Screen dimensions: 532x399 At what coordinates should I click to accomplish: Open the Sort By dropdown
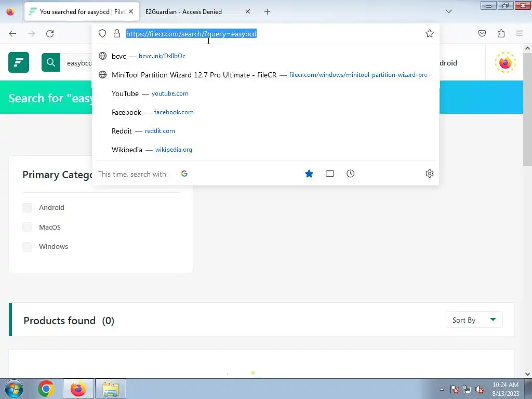pyautogui.click(x=474, y=320)
